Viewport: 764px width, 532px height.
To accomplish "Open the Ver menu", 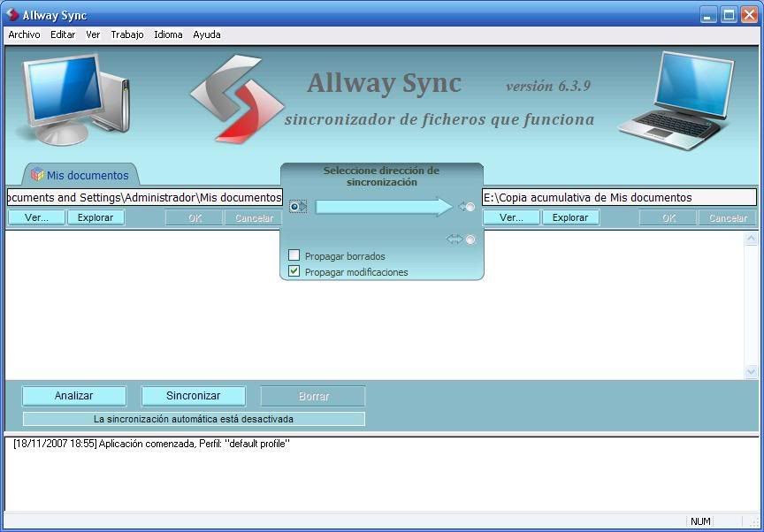I will [93, 34].
